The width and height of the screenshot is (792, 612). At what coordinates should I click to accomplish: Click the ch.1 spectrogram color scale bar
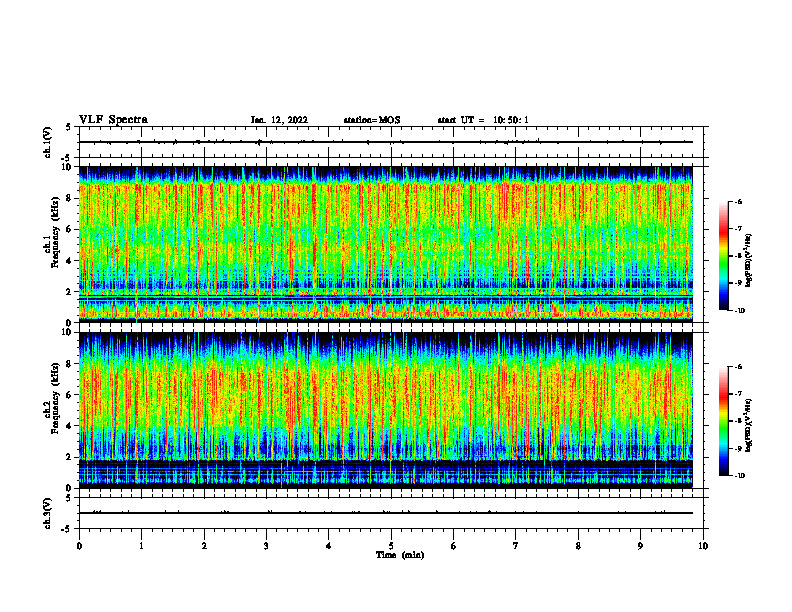click(723, 256)
